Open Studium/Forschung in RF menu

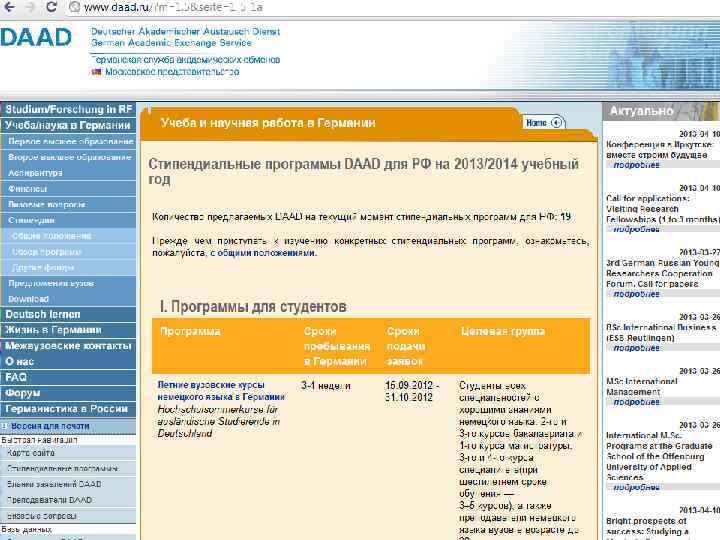pyautogui.click(x=68, y=109)
